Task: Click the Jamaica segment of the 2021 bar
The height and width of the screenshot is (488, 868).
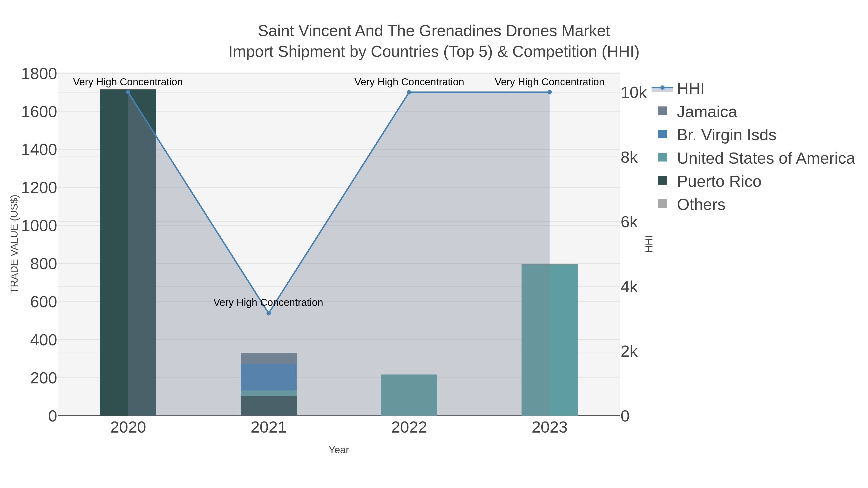Action: point(269,358)
